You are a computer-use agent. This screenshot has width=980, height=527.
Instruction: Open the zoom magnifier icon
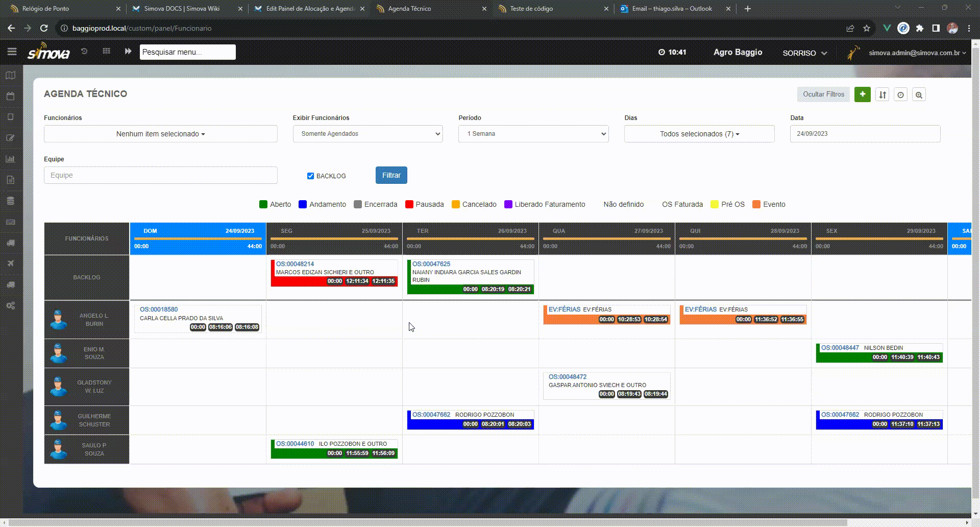click(x=919, y=95)
